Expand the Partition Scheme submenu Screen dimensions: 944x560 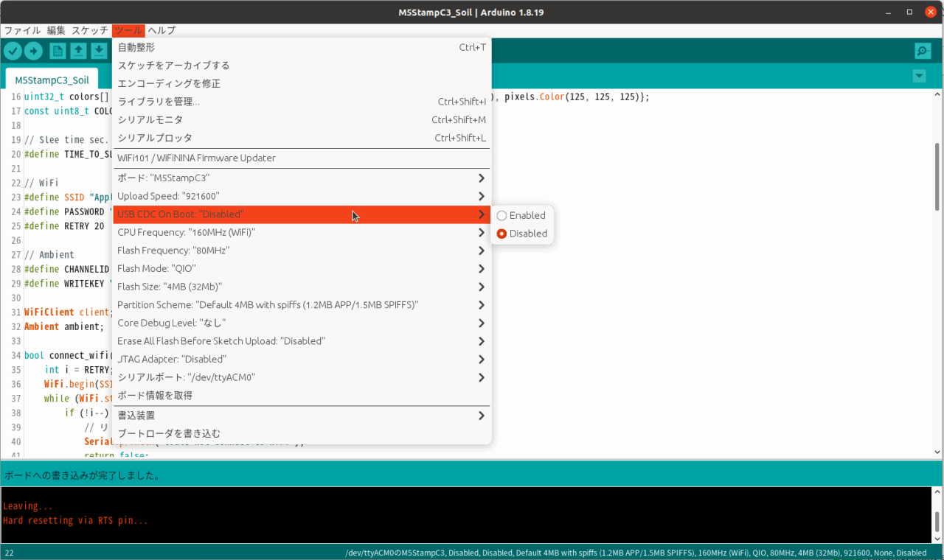302,304
